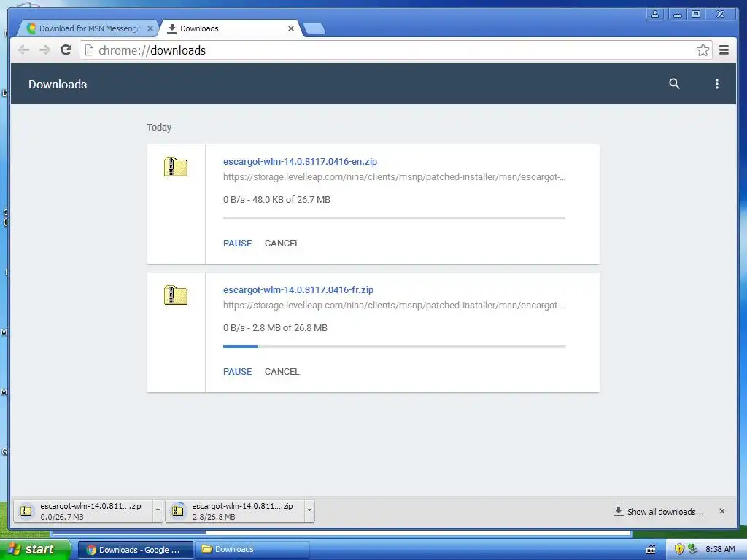Click the Today date heading

pos(159,127)
